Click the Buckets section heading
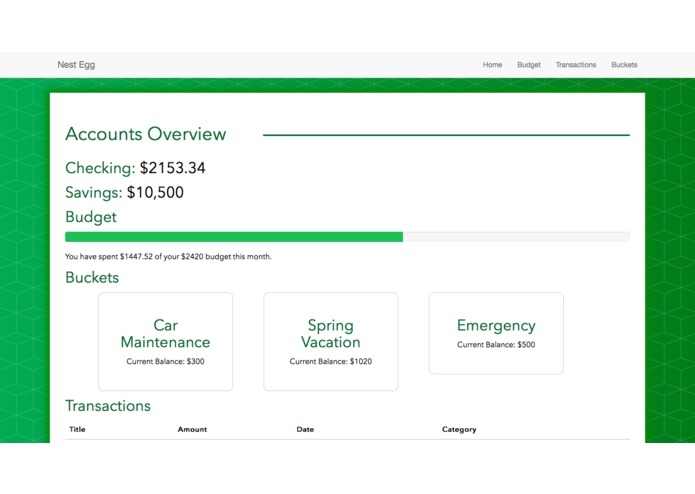The image size is (695, 494). point(92,277)
